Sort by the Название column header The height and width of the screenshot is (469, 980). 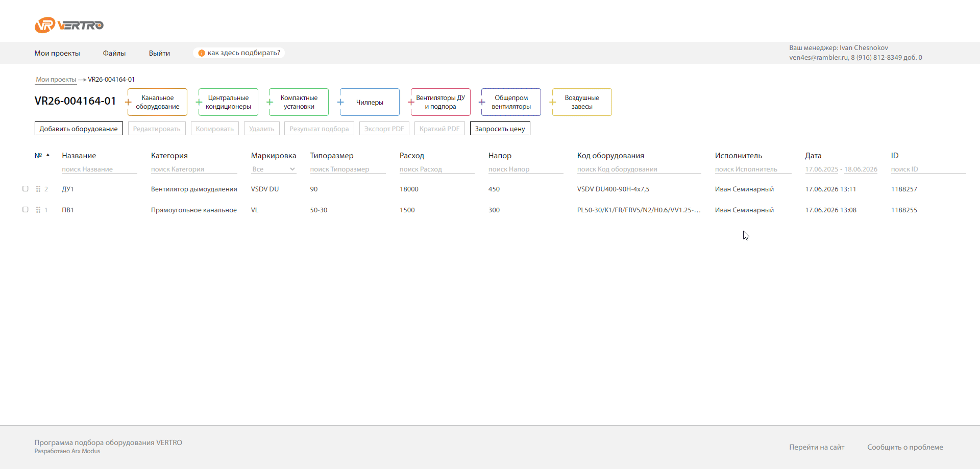(79, 156)
